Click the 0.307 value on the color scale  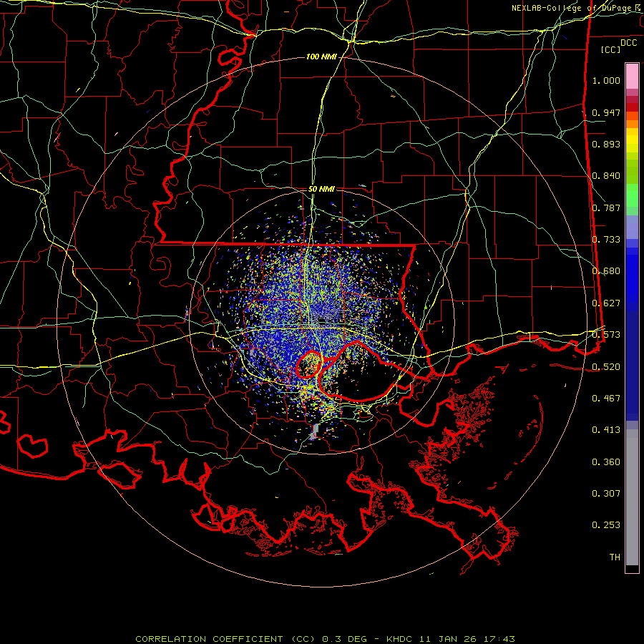tap(606, 494)
